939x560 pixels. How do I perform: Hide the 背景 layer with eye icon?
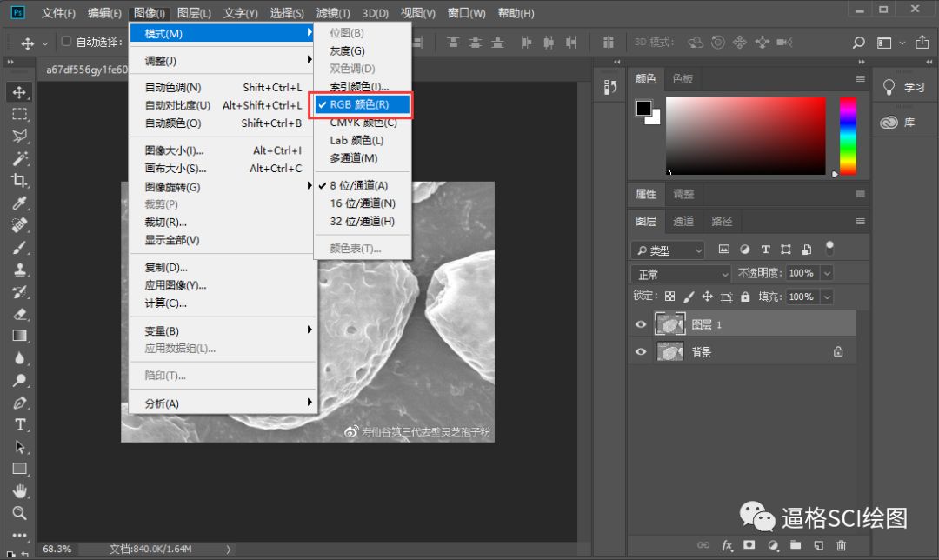coord(640,351)
